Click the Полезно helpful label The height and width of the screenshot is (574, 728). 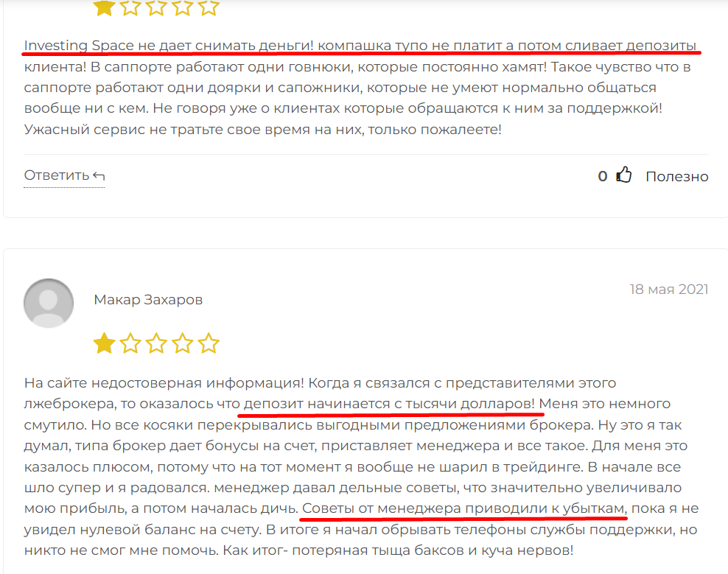point(677,176)
